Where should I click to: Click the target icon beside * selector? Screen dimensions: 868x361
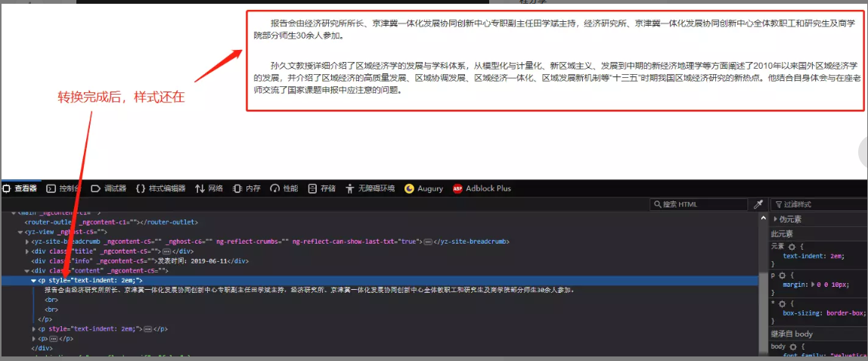pos(783,303)
